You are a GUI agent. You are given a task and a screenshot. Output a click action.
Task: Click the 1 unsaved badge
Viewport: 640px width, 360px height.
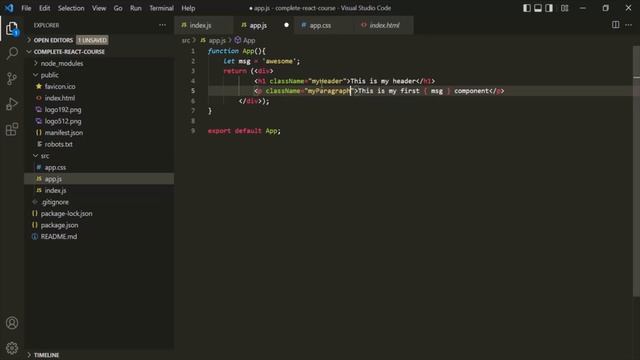click(x=92, y=40)
